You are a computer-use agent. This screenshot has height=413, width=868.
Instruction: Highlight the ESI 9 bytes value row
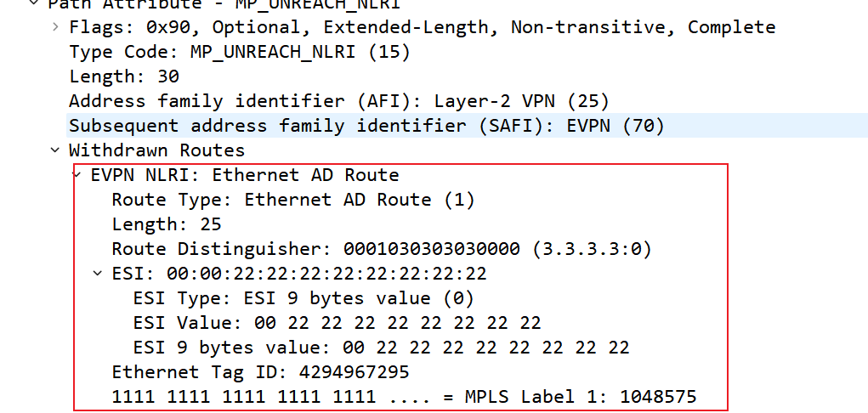pyautogui.click(x=381, y=348)
